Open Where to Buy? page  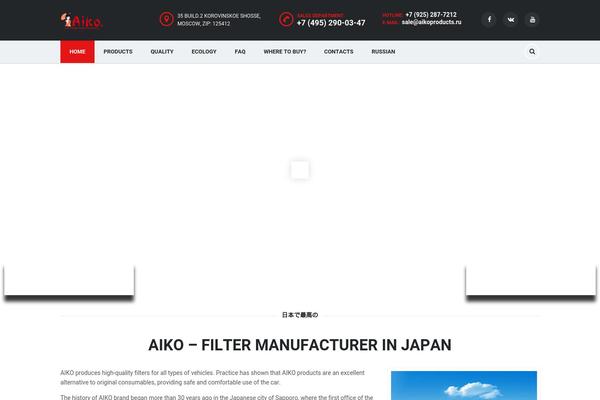click(x=285, y=51)
